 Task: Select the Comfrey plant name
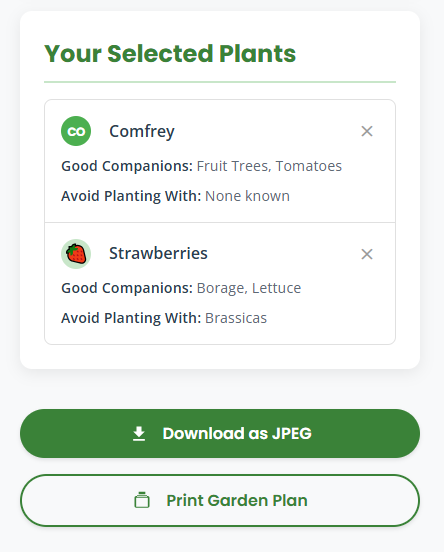coord(142,131)
